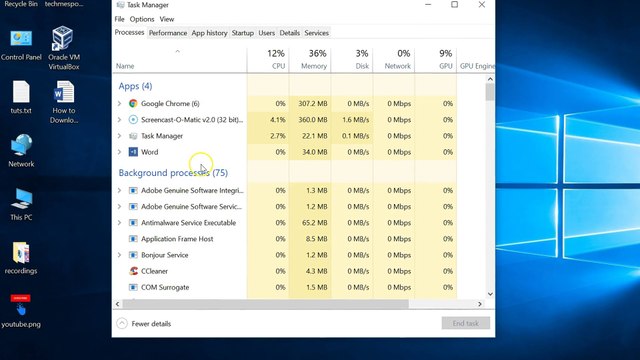Select the Background processes (75) header

[173, 173]
